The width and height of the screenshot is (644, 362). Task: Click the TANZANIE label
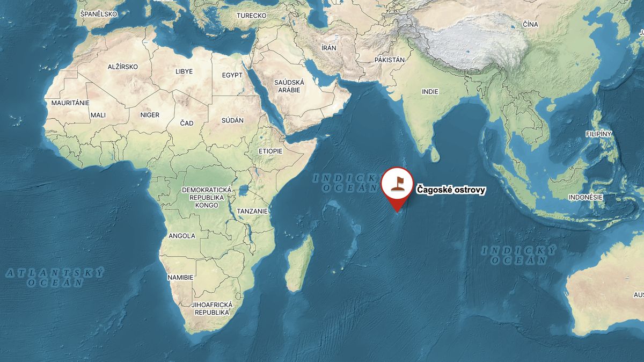(x=252, y=212)
